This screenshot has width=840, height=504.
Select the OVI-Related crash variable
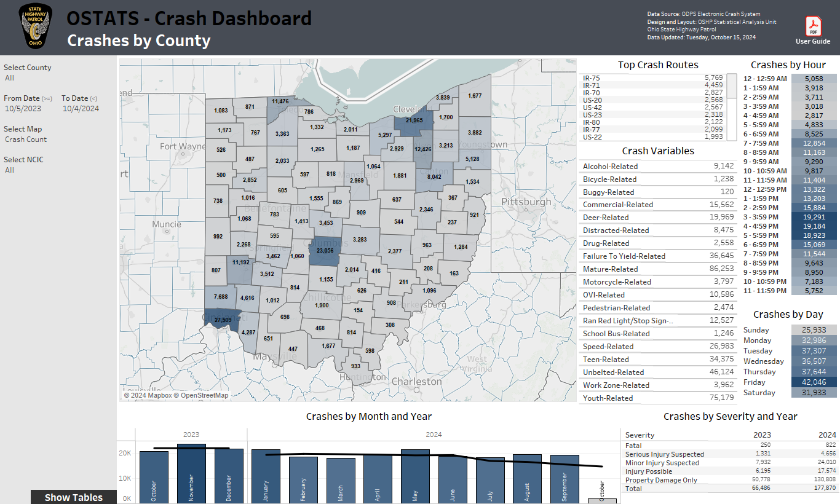[x=658, y=295]
